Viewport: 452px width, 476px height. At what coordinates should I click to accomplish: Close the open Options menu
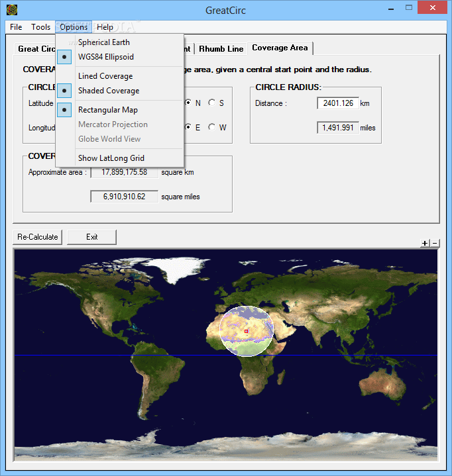click(74, 27)
